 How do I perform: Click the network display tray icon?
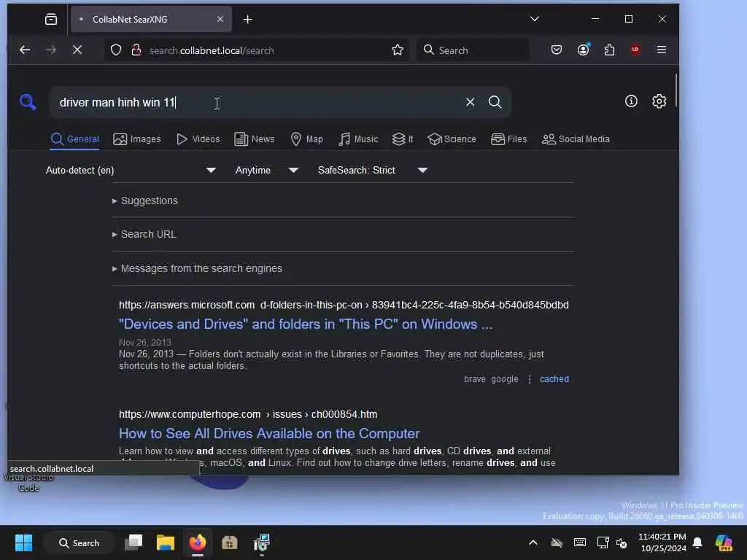click(x=603, y=542)
